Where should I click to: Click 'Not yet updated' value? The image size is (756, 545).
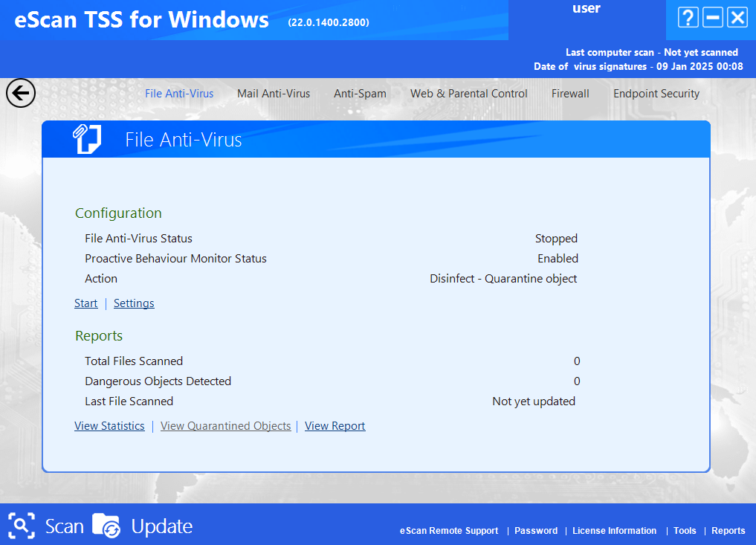[534, 402]
